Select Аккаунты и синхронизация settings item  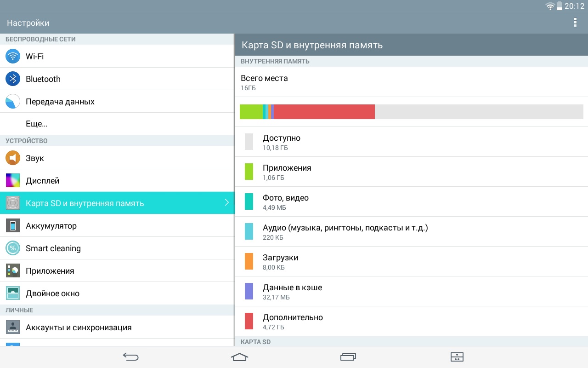click(79, 327)
